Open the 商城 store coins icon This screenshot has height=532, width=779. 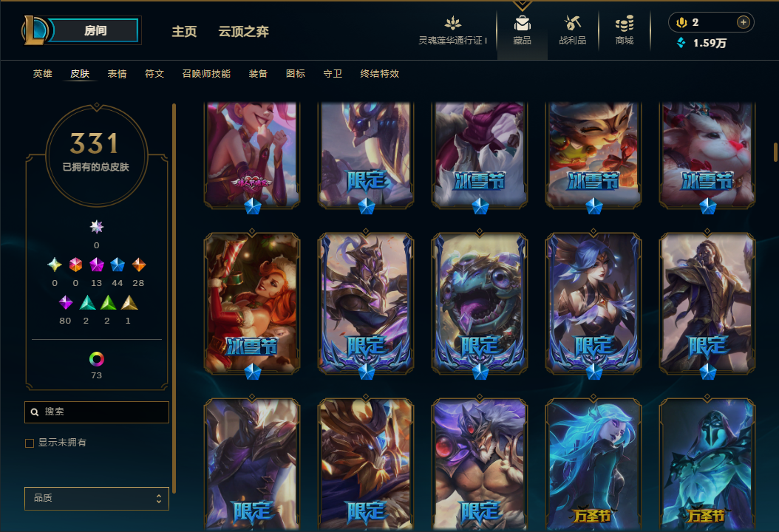625,24
